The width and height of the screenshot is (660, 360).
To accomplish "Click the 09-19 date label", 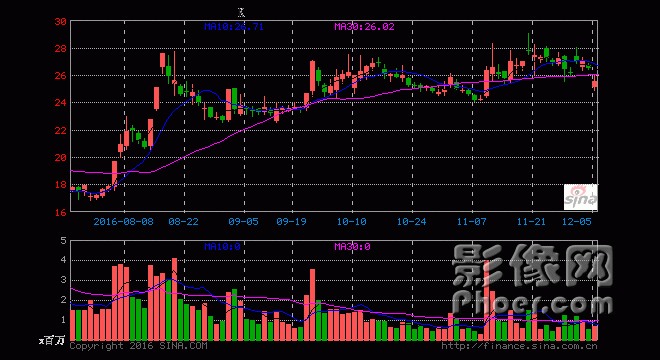I will coord(291,221).
